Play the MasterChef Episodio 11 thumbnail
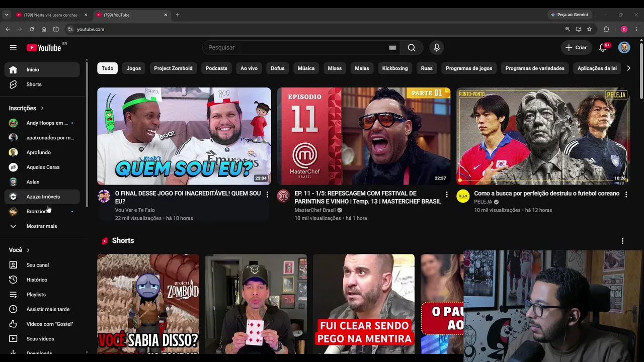Screen dimensions: 644x362 click(363, 136)
